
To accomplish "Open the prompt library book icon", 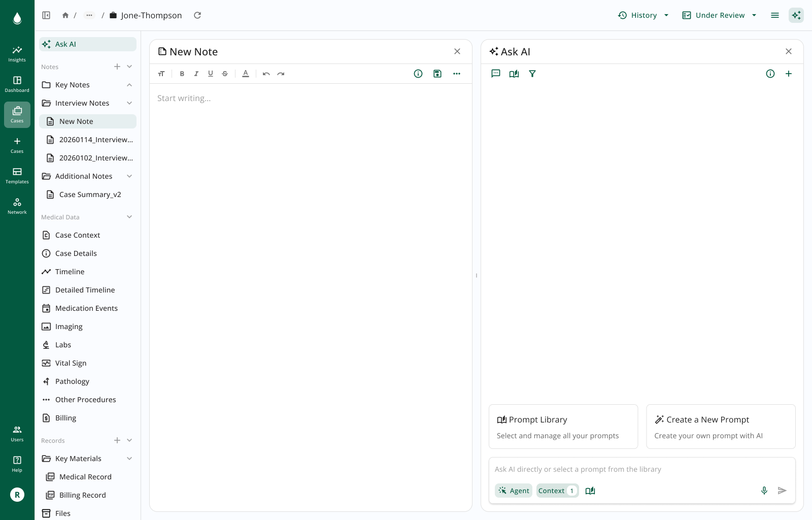I will [x=514, y=74].
